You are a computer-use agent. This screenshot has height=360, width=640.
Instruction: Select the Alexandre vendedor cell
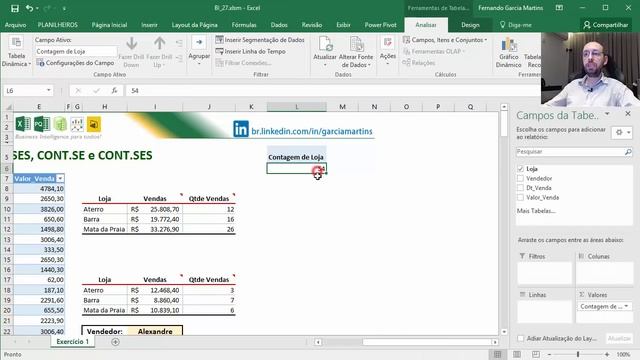click(x=155, y=331)
